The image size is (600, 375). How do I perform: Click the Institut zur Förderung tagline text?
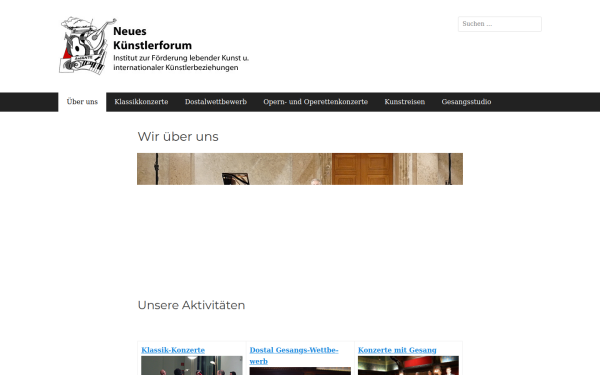[x=181, y=63]
